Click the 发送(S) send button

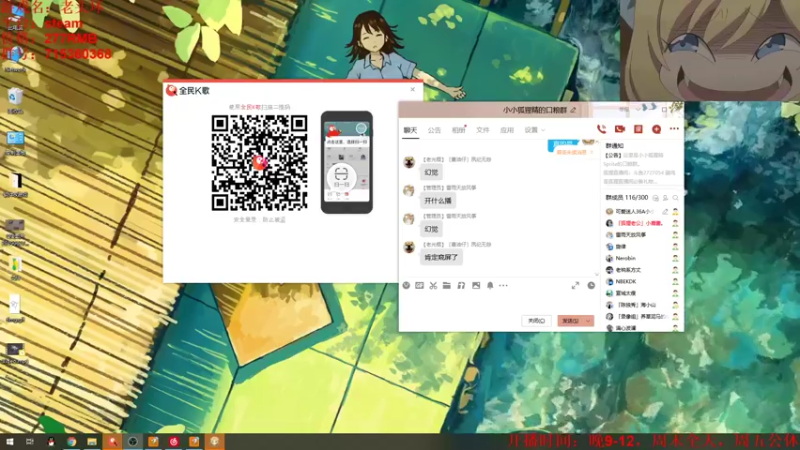pos(570,321)
